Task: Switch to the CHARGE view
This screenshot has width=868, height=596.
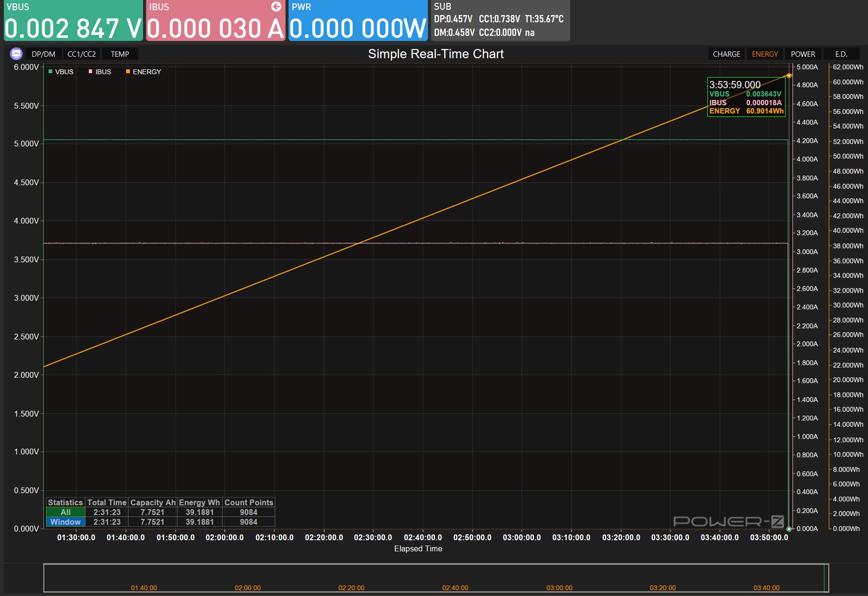Action: 726,54
